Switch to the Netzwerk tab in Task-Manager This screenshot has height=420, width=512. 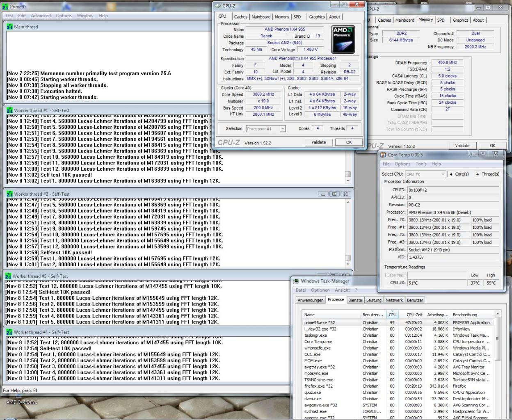[x=394, y=300]
